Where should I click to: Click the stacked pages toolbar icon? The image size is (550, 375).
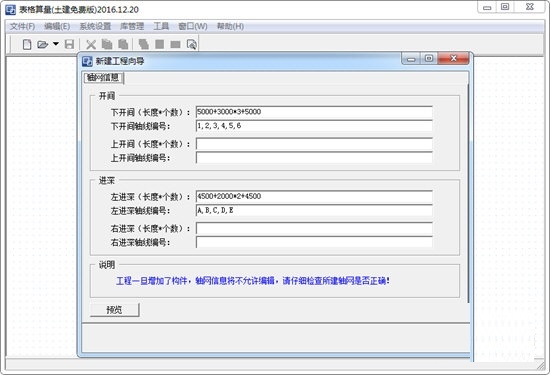point(143,44)
